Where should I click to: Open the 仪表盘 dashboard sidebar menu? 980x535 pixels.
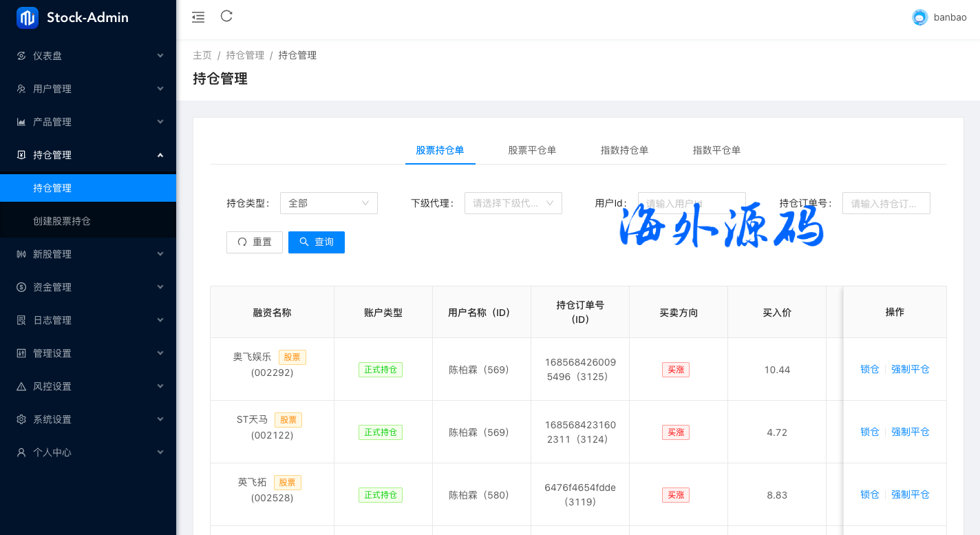pos(88,56)
